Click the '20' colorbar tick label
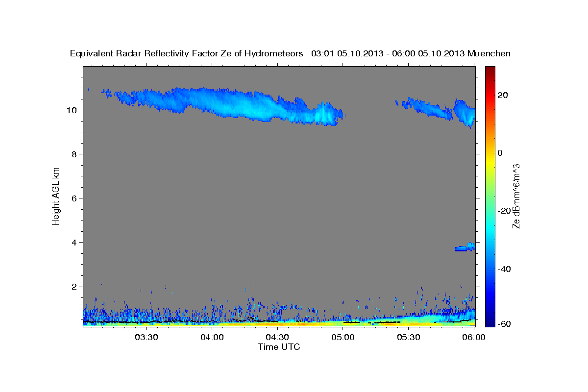This screenshot has height=392, width=588. (x=503, y=95)
